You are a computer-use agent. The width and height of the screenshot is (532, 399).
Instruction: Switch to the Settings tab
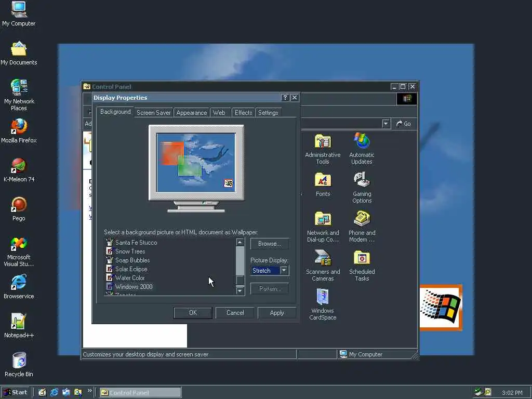tap(268, 113)
